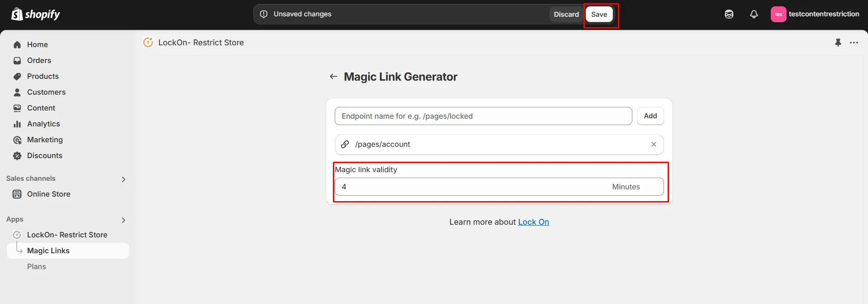
Task: Save the changes
Action: coord(599,14)
